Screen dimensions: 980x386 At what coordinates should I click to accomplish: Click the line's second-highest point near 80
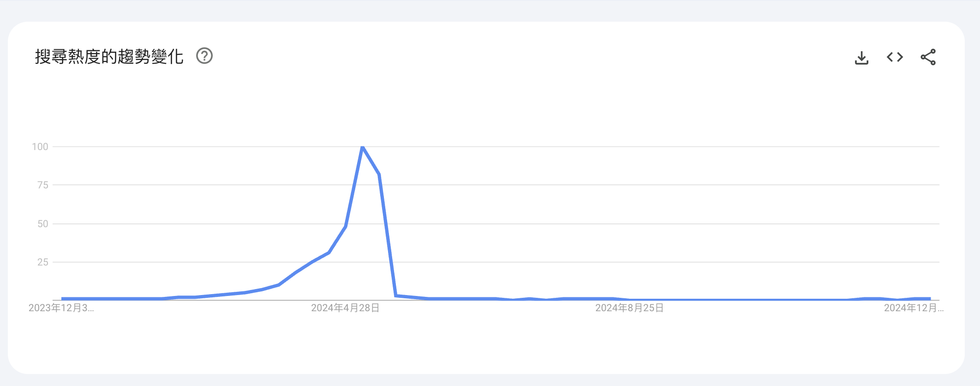(x=379, y=175)
